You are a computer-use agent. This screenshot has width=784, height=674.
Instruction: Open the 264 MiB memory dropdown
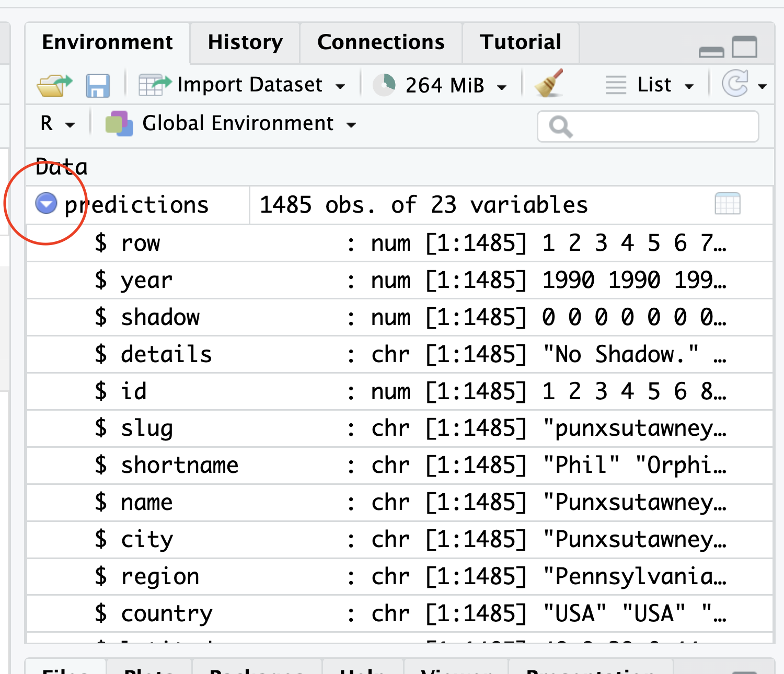(x=502, y=87)
